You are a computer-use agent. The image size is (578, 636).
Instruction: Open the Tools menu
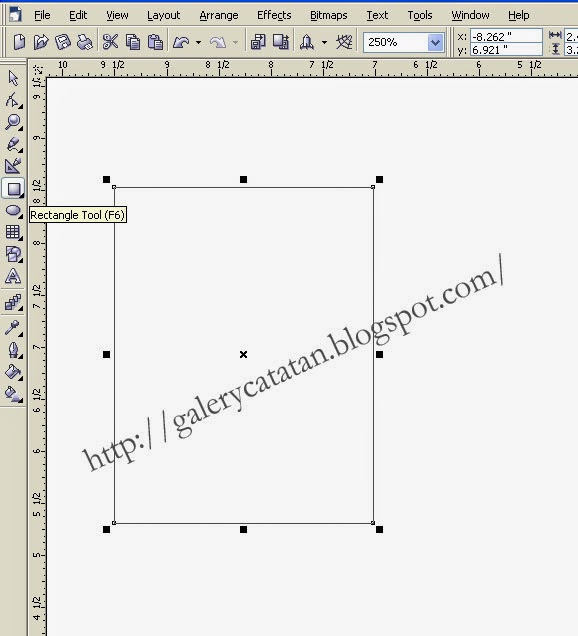point(420,15)
